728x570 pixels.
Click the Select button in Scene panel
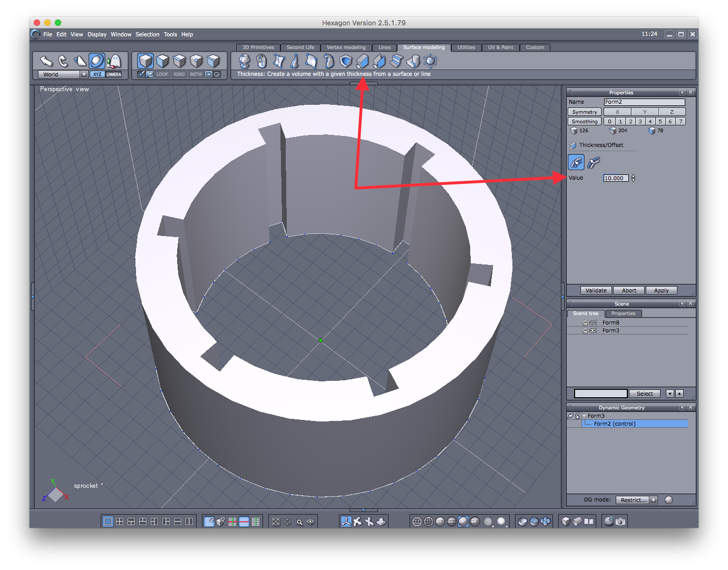(644, 394)
